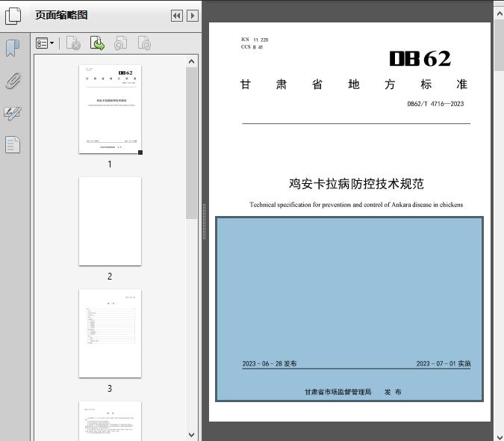
Task: Rotate pages counterclockwise
Action: pos(120,43)
